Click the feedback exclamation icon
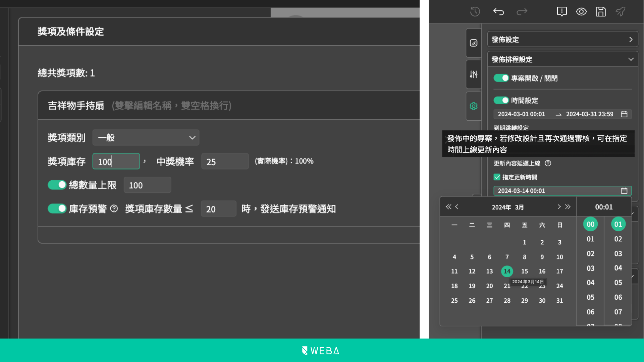The height and width of the screenshot is (362, 644). (562, 12)
